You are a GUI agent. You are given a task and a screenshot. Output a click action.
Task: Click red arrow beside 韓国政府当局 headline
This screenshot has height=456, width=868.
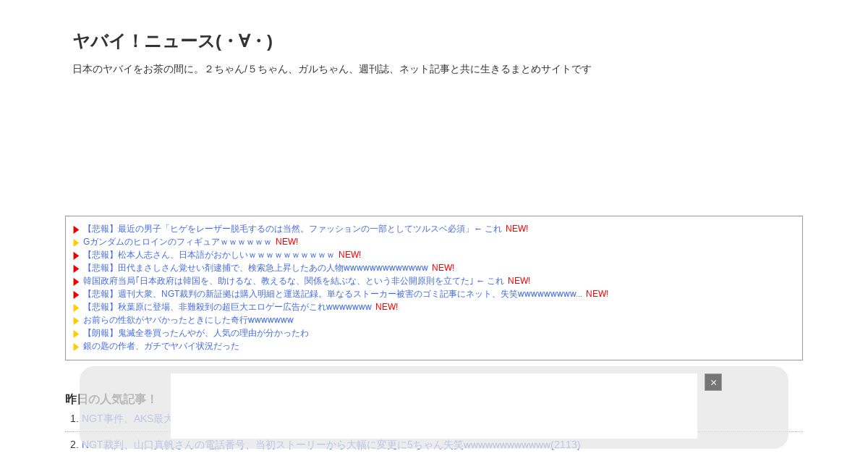(76, 282)
